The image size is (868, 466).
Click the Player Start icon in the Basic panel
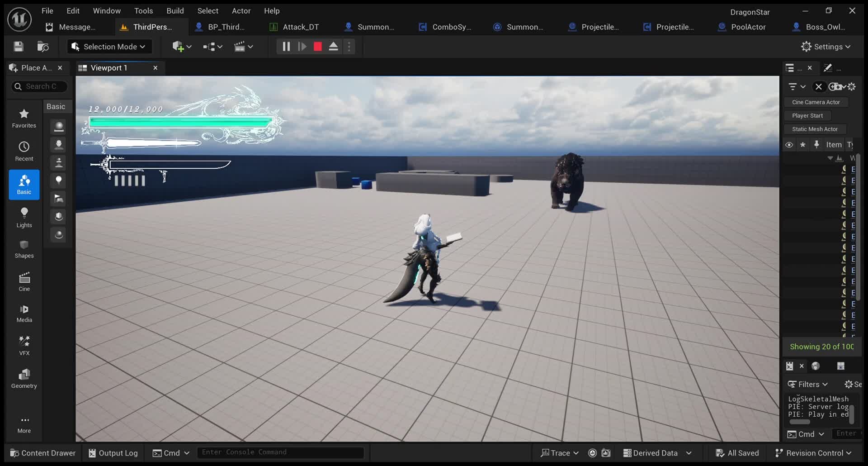click(58, 199)
